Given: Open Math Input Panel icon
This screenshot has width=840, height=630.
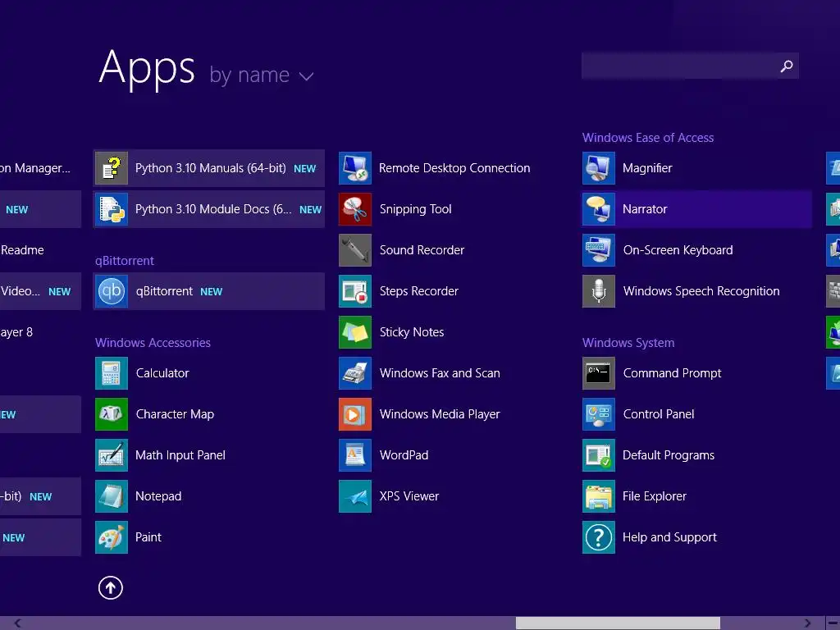Looking at the screenshot, I should (x=112, y=455).
